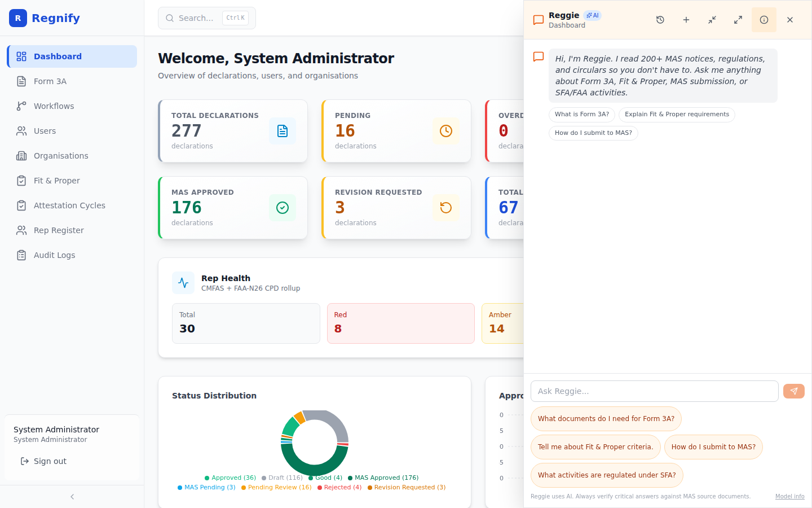The width and height of the screenshot is (812, 508).
Task: Open Reggie chat history icon
Action: tap(660, 20)
